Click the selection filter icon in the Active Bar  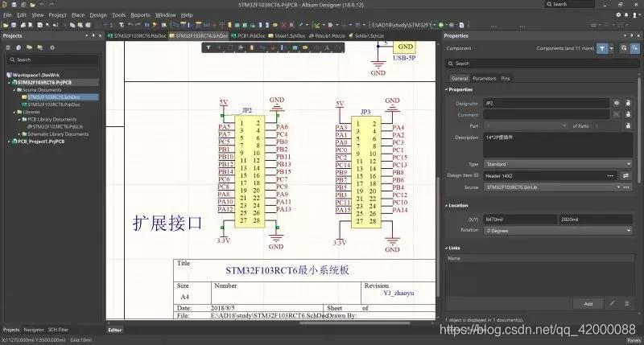click(x=208, y=48)
